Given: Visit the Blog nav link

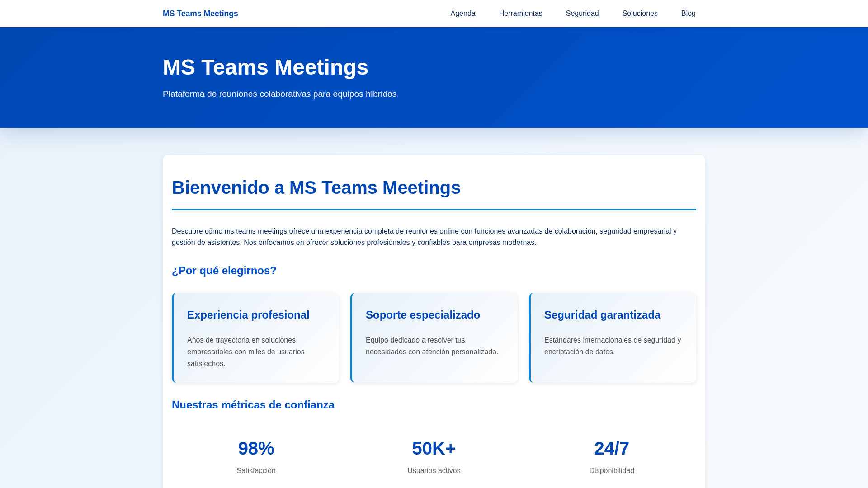Looking at the screenshot, I should click(x=688, y=14).
